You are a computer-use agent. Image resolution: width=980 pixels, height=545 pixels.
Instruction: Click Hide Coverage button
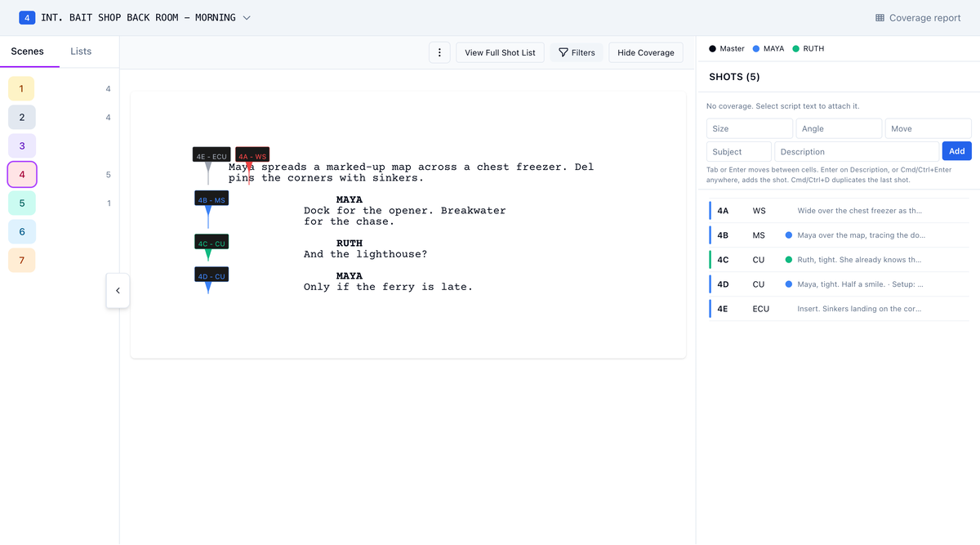(x=646, y=52)
